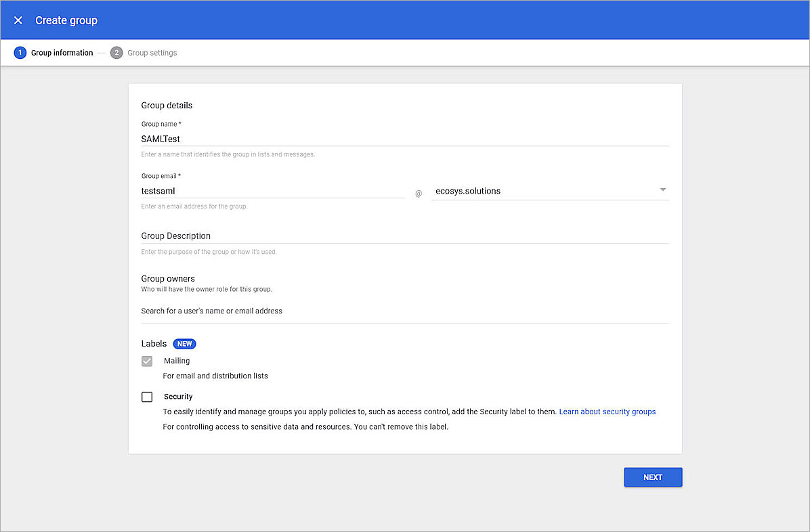810x532 pixels.
Task: Click the X icon in the blue header
Action: click(x=18, y=20)
